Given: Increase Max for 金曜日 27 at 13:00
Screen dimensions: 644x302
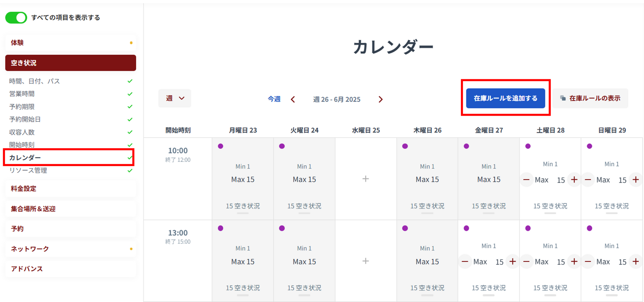Looking at the screenshot, I should tap(513, 262).
